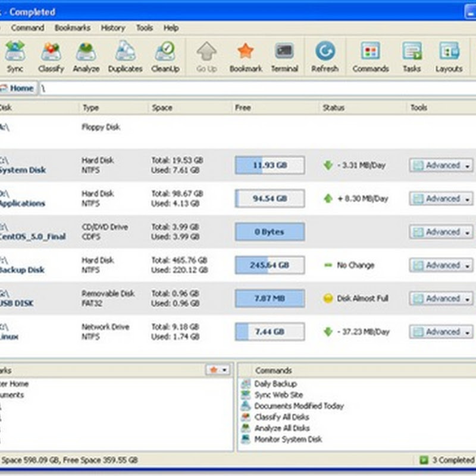Show the Tasks view

point(412,57)
